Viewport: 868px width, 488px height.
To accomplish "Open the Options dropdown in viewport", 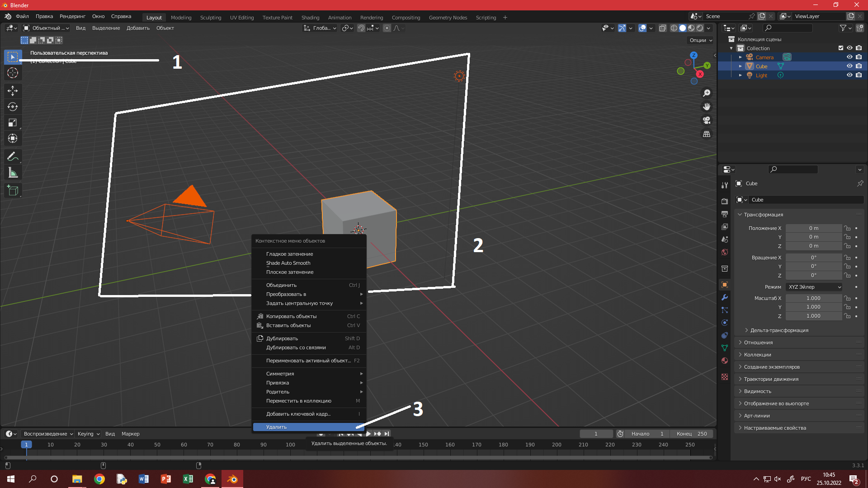I will (700, 40).
